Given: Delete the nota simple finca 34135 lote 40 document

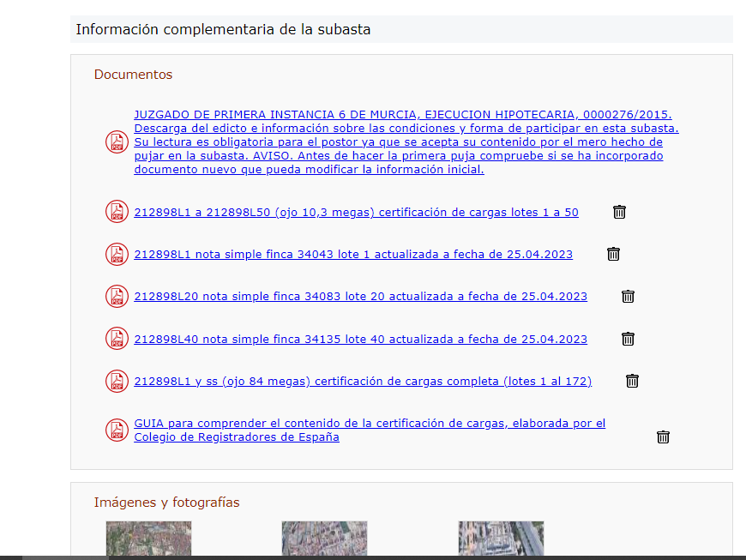Looking at the screenshot, I should pyautogui.click(x=628, y=339).
